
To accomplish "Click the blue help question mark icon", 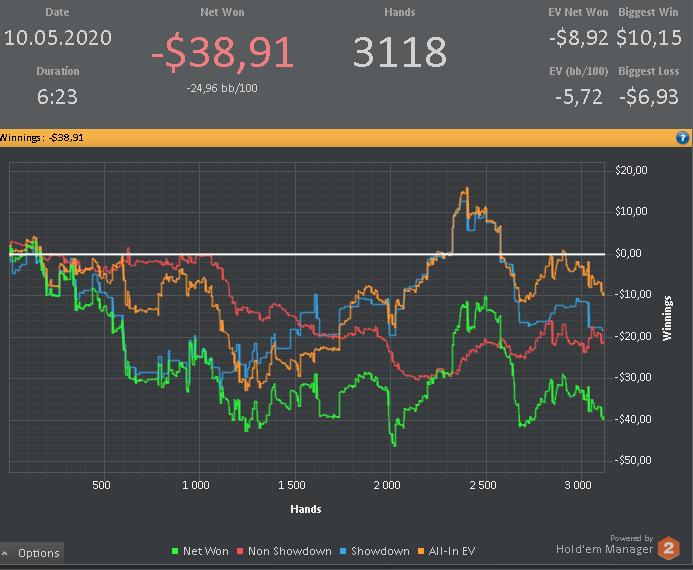I will pos(682,138).
